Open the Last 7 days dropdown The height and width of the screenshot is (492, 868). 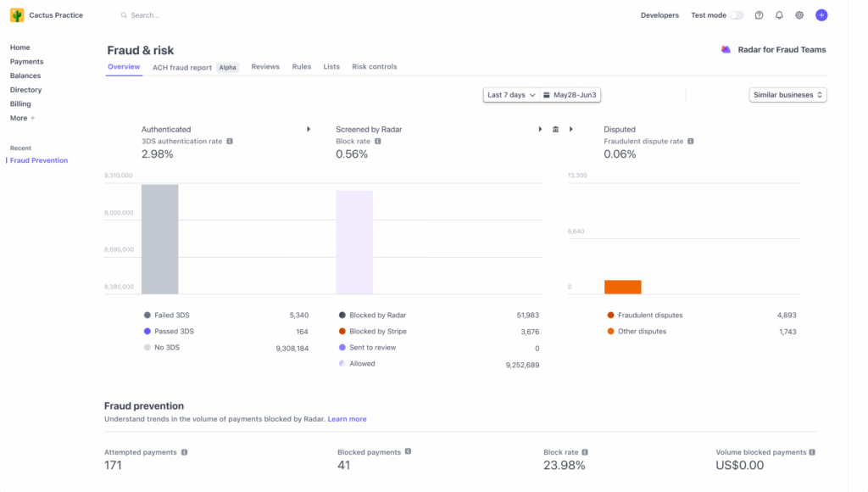pyautogui.click(x=511, y=95)
